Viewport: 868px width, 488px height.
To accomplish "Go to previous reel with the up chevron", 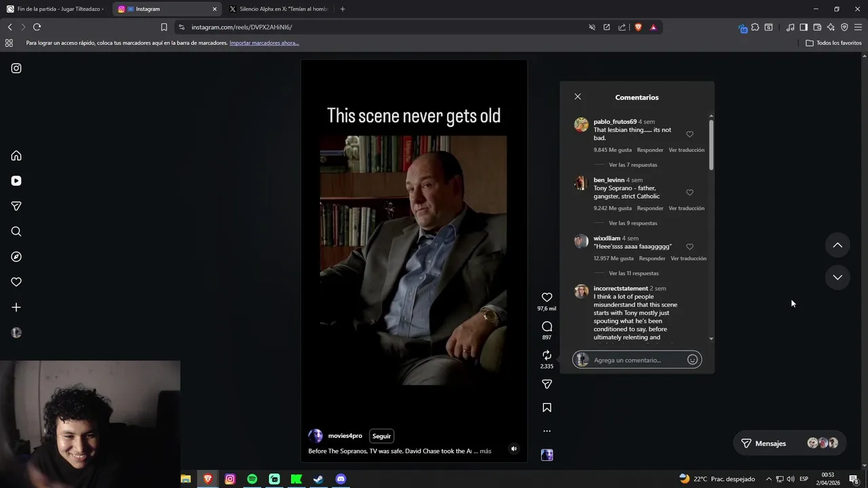I will click(x=837, y=245).
